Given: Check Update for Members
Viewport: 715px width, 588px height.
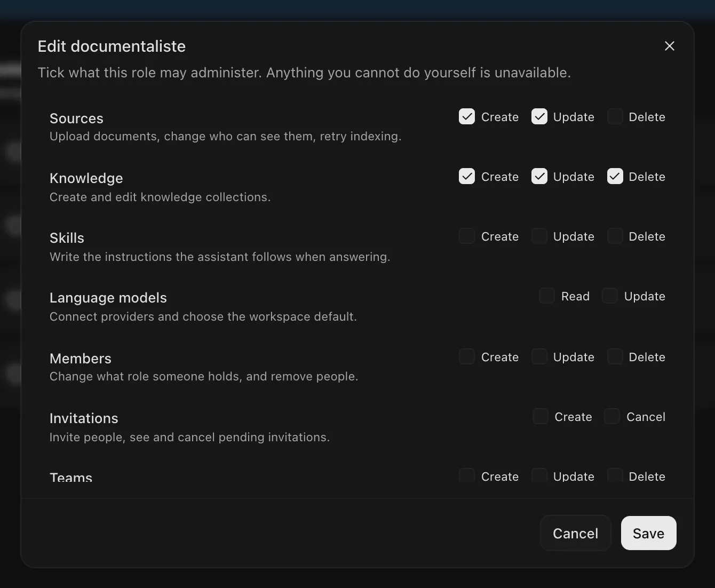Looking at the screenshot, I should [x=539, y=357].
